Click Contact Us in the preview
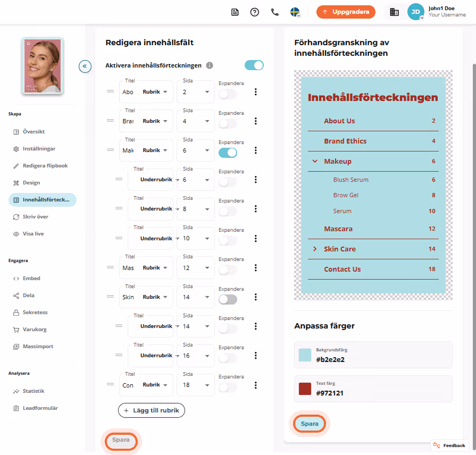Viewport: 476px width, 455px height. coord(342,269)
